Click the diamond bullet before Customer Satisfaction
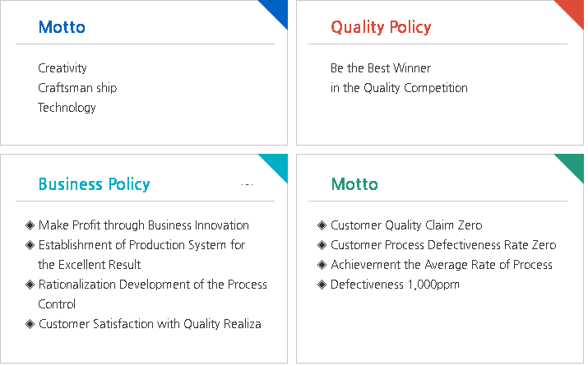 (30, 324)
